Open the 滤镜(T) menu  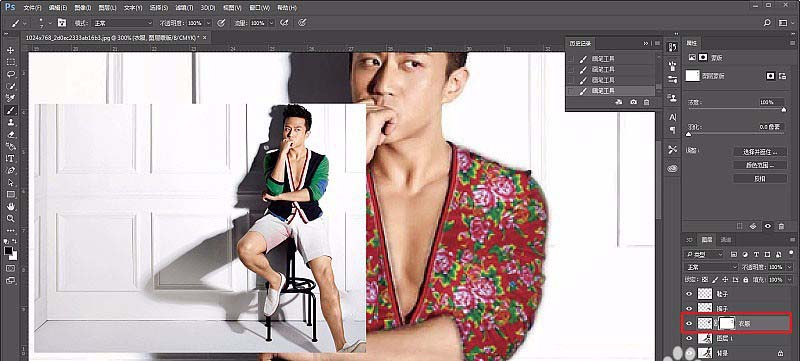(x=184, y=8)
